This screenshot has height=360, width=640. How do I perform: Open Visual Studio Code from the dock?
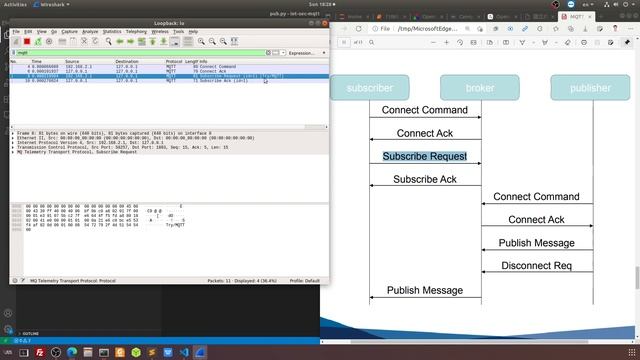(184, 352)
